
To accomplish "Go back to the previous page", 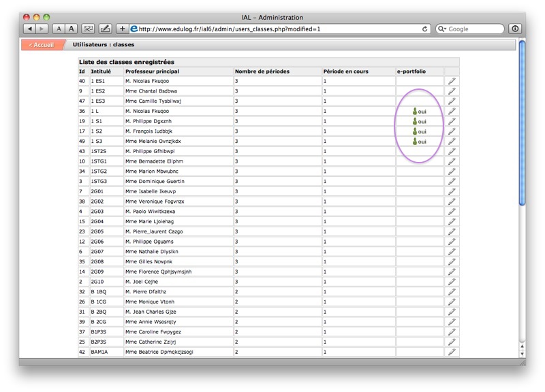I will coord(30,29).
